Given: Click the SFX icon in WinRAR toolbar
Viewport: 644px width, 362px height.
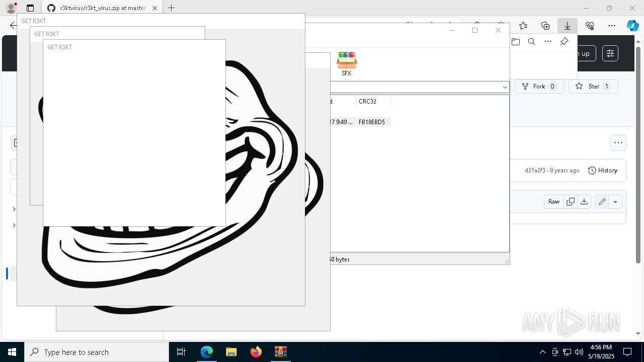Looking at the screenshot, I should click(347, 64).
